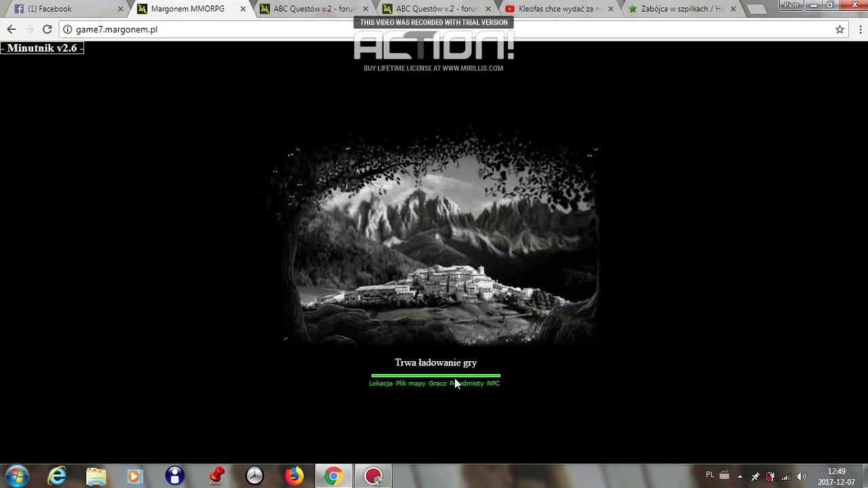Click the "NPC" loading step text

(x=493, y=384)
